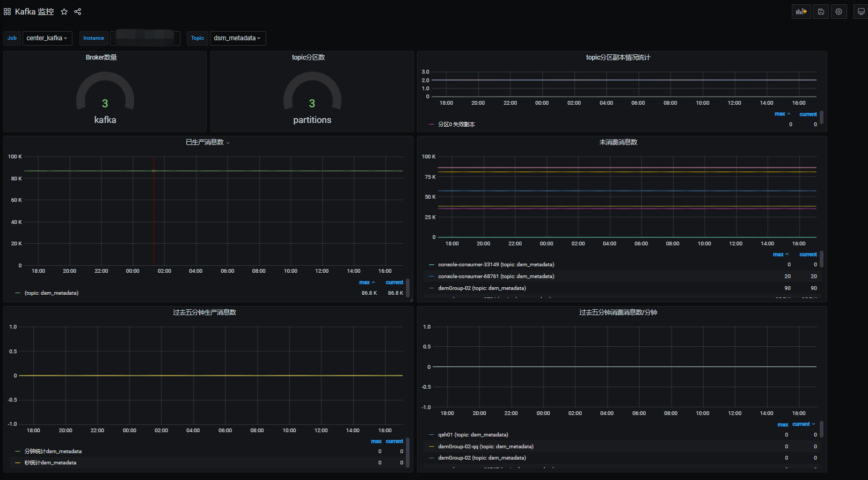Sort by current in 未消费消息数 legend
868x480 pixels.
point(808,254)
